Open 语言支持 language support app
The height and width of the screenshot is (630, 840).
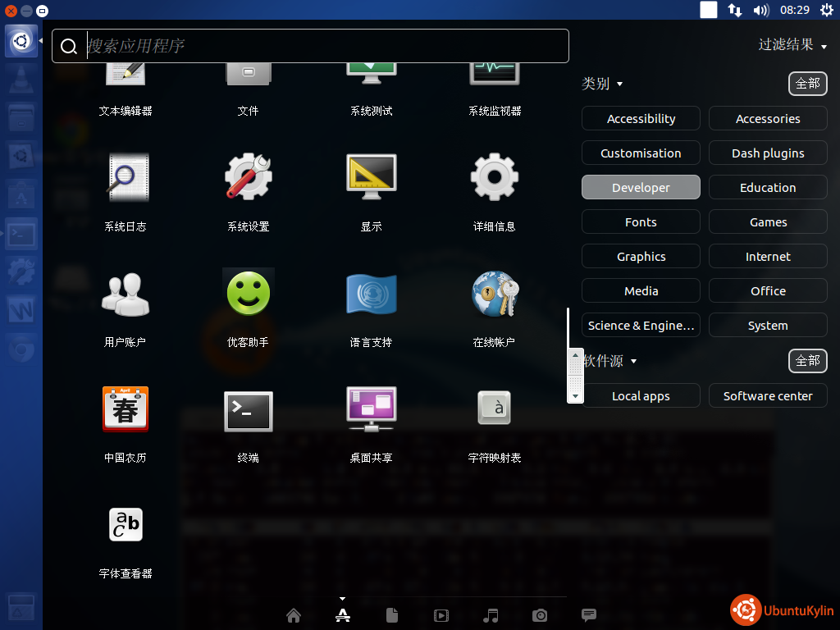pyautogui.click(x=371, y=294)
